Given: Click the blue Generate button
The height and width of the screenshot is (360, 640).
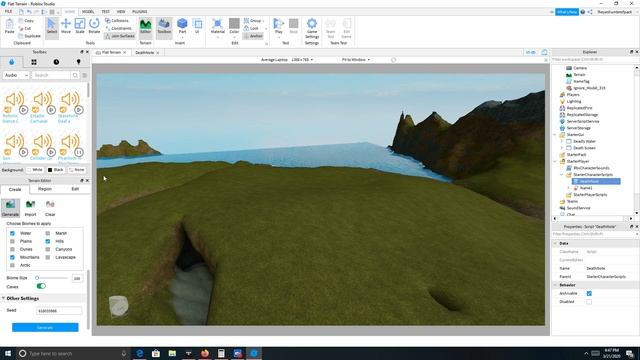Looking at the screenshot, I should click(x=45, y=327).
